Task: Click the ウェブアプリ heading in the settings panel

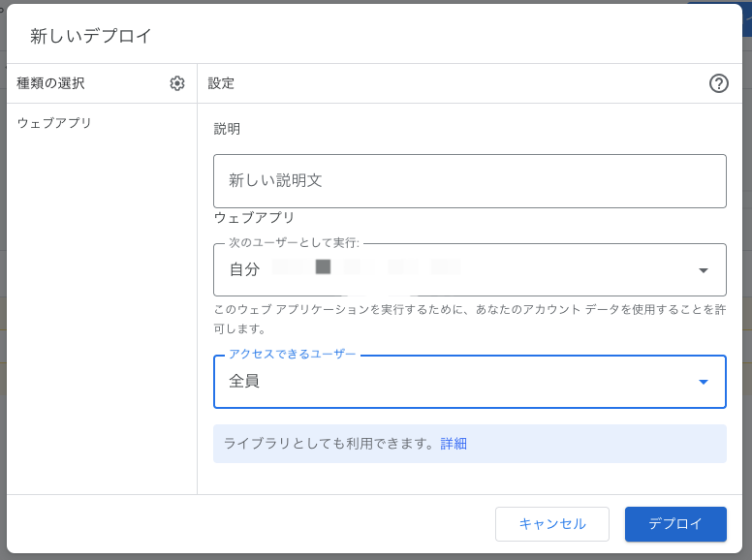Action: [x=254, y=218]
